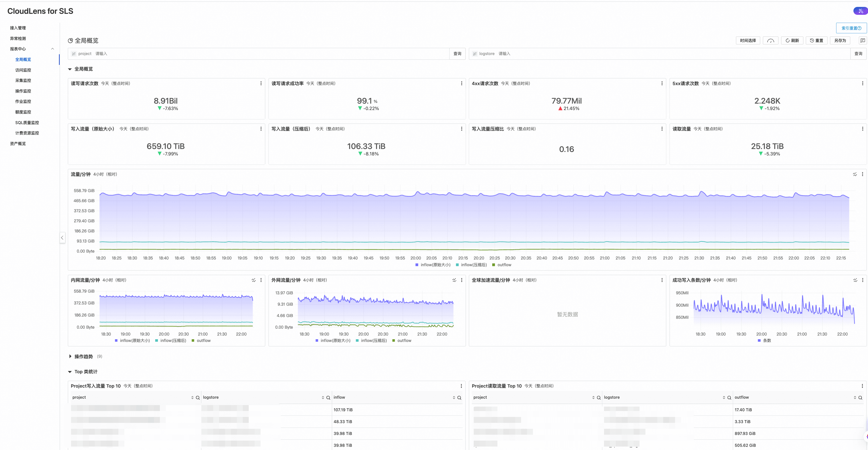Viewport: 868px width, 450px height.
Task: Open more menu on 全球加速流量/分钟 panel
Action: coord(662,280)
